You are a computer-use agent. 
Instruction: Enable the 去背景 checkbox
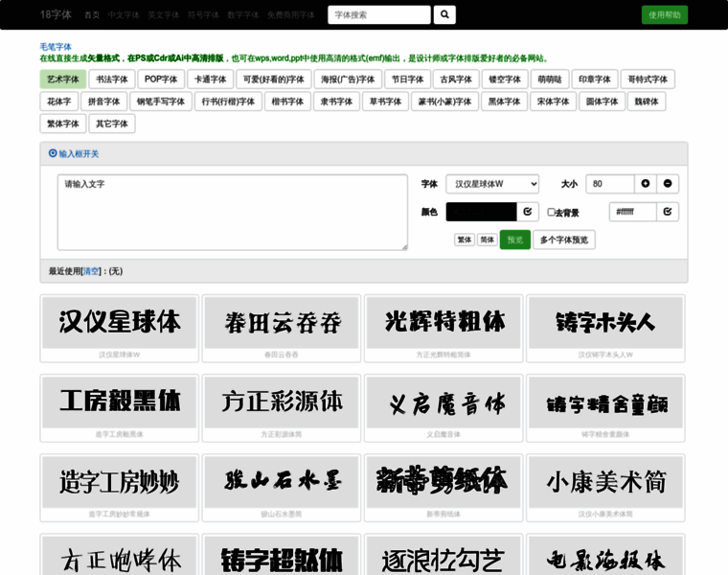551,213
